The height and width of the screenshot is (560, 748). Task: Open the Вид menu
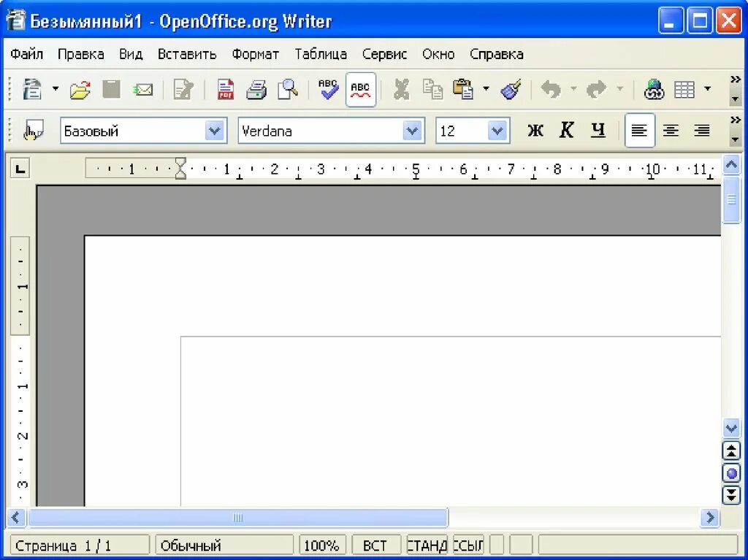click(x=131, y=54)
